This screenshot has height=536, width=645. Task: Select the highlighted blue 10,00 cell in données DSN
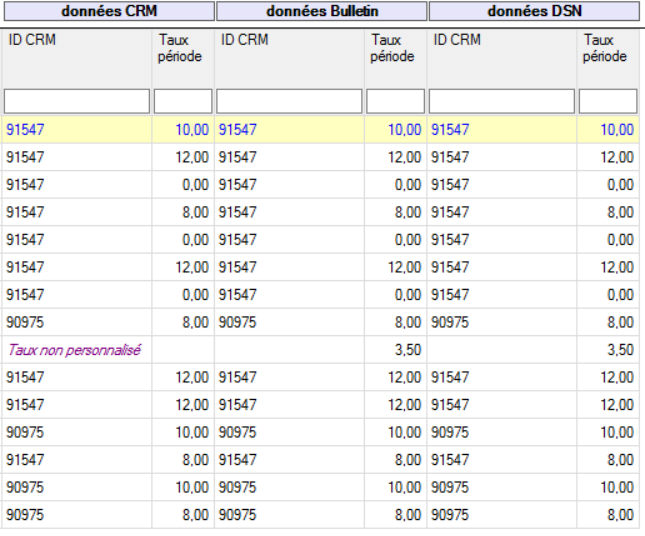click(608, 130)
